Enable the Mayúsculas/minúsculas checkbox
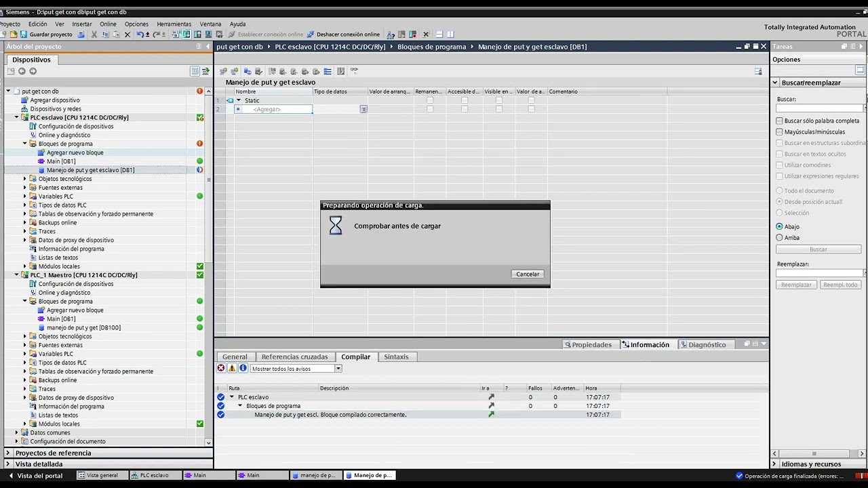The height and width of the screenshot is (488, 868). pos(779,131)
